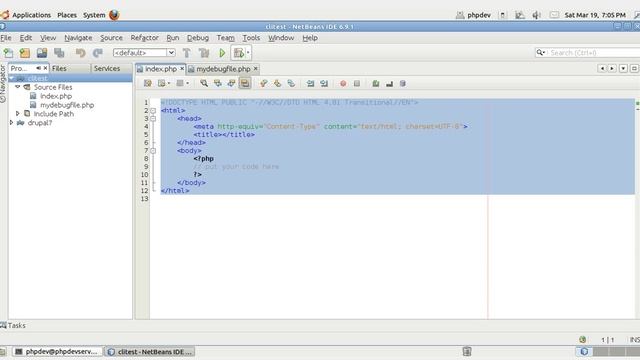The image size is (640, 360).
Task: Collapse the clitest project node
Action: tap(11, 78)
